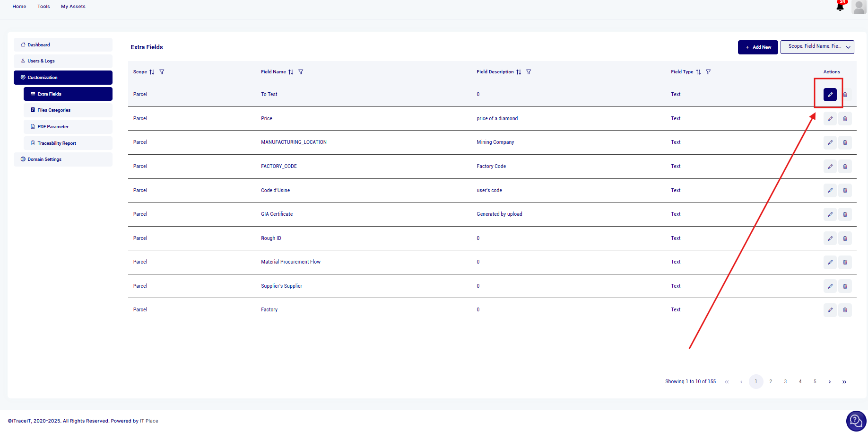Sort by the Scope column

point(152,72)
